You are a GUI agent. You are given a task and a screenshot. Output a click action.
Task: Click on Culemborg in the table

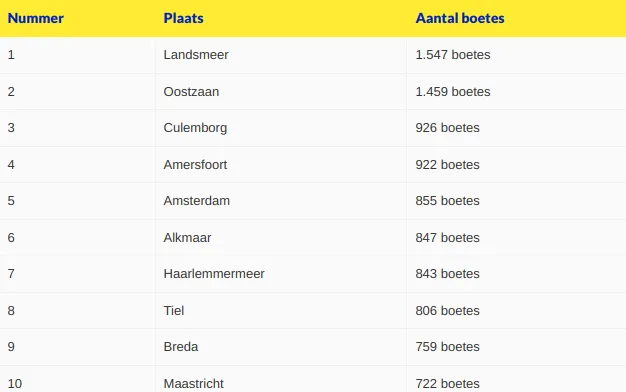[x=195, y=128]
